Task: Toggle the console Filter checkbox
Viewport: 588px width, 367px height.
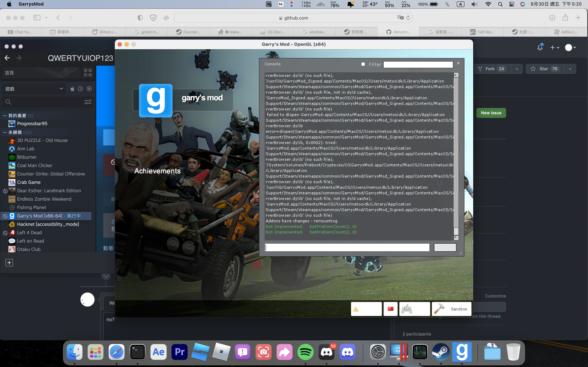Action: (363, 64)
